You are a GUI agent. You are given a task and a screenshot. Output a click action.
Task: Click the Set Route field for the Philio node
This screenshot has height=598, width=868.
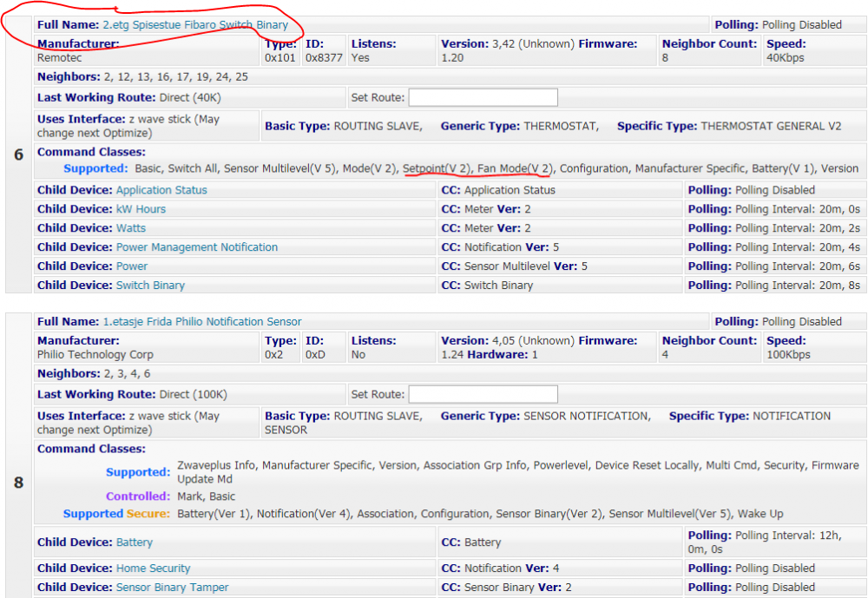483,394
